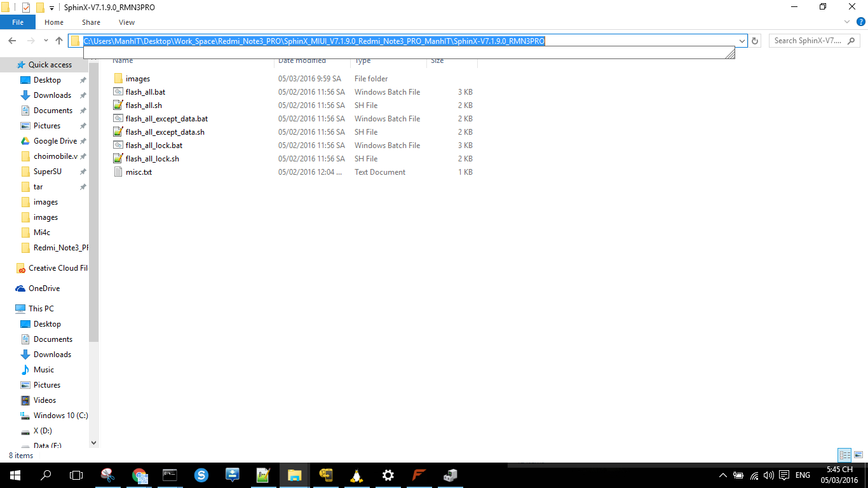Viewport: 868px width, 488px height.
Task: Switch to Details view layout icon
Action: coord(844,455)
